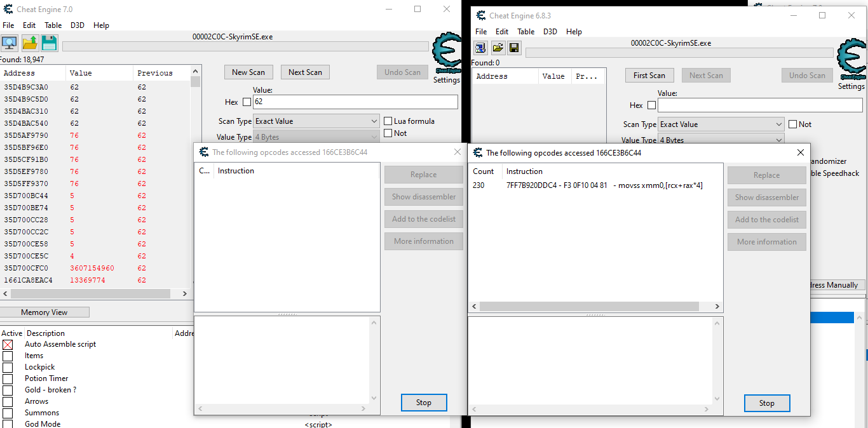Click the process selection icon in Cheat Engine 6.8.3
The width and height of the screenshot is (868, 428).
(x=482, y=48)
